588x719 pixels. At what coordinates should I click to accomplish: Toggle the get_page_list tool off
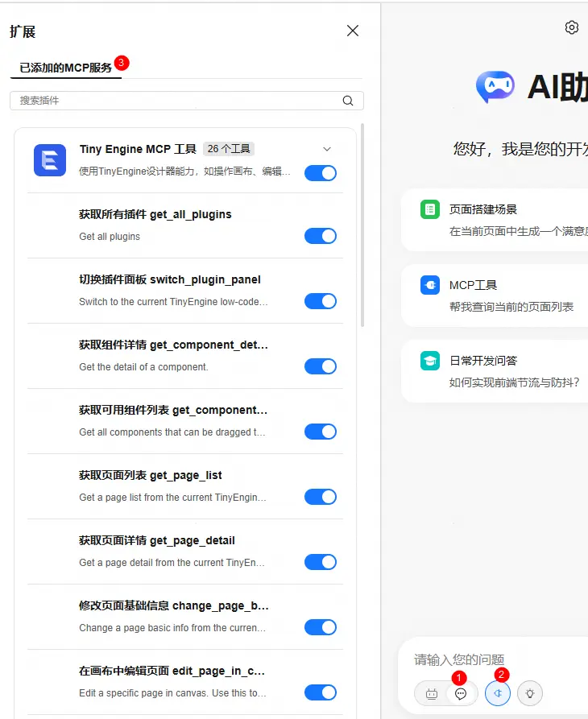(x=321, y=497)
